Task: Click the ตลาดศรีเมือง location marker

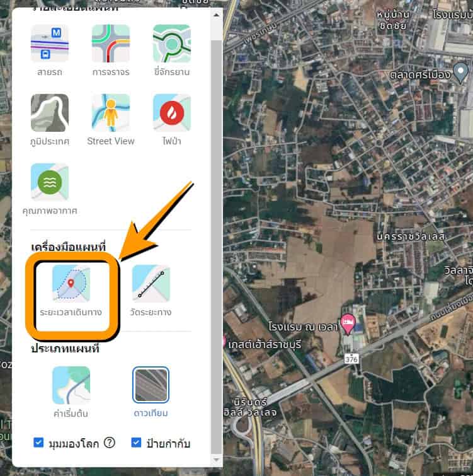Action: [461, 70]
